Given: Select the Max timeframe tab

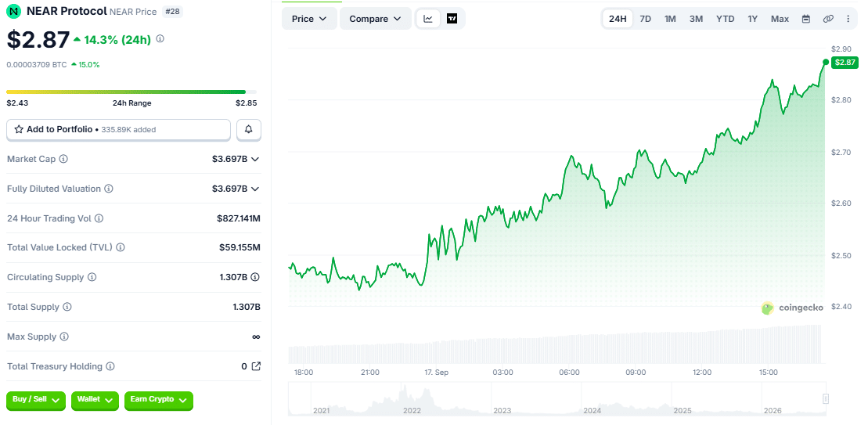Looking at the screenshot, I should click(780, 19).
